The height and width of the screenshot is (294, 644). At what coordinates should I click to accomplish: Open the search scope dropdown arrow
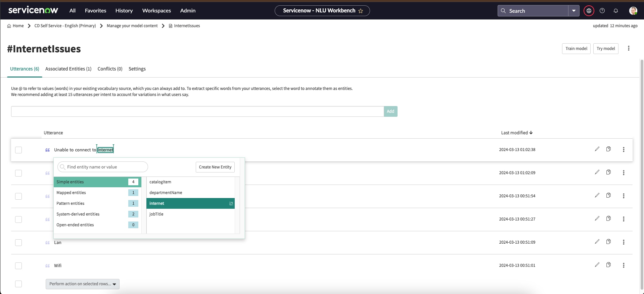click(573, 11)
